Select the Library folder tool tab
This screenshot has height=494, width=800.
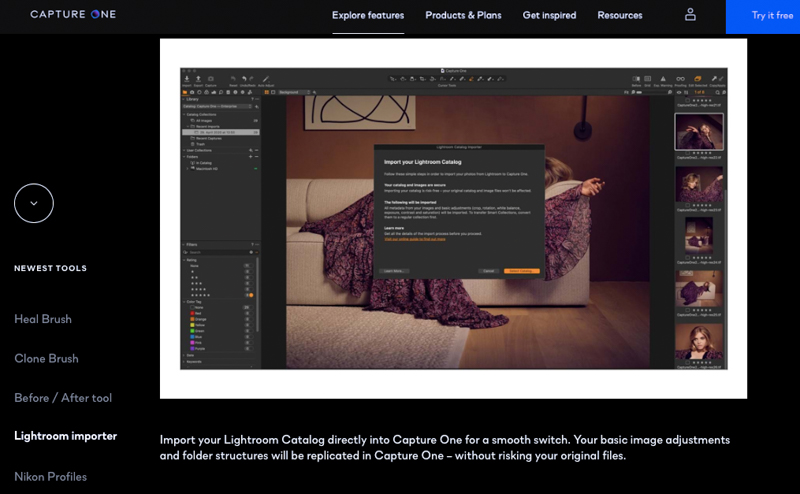pyautogui.click(x=185, y=92)
